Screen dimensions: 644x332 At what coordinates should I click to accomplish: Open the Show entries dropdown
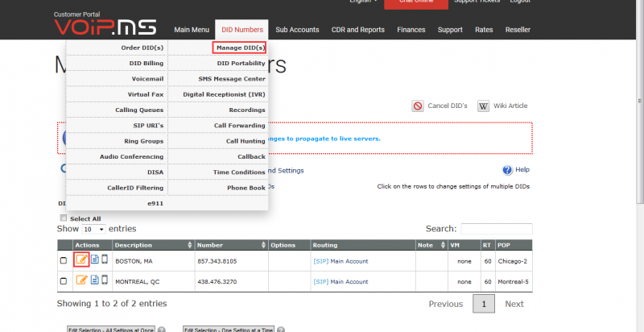(x=94, y=230)
